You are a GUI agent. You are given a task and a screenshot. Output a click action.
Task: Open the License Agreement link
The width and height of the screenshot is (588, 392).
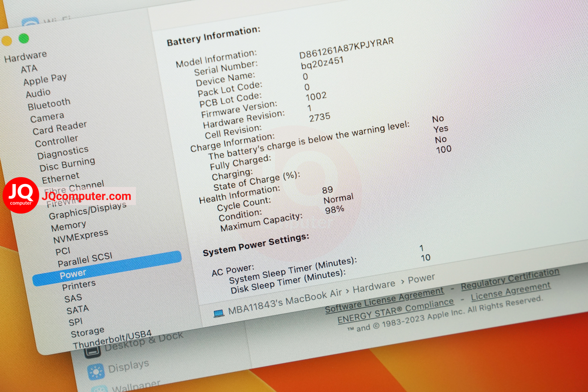click(x=511, y=292)
